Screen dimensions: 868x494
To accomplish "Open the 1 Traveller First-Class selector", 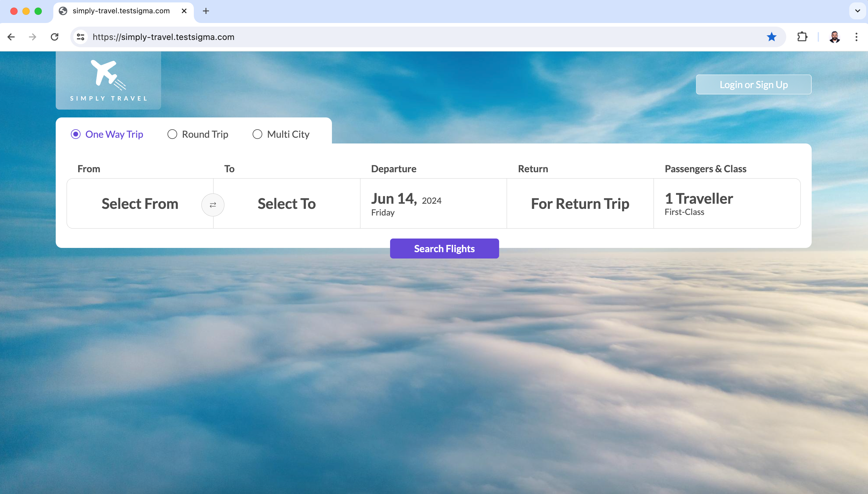I will 727,204.
